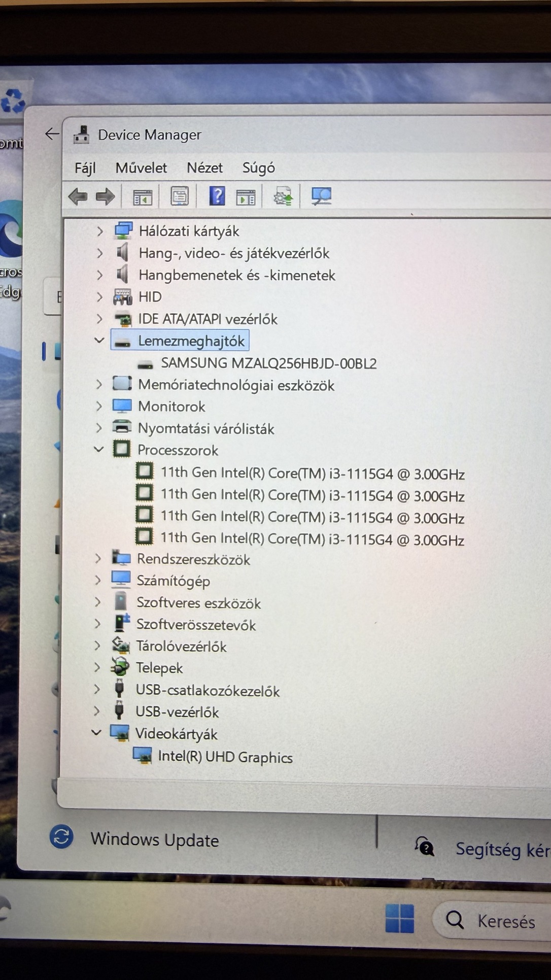Click the blue Help question mark icon

(217, 196)
